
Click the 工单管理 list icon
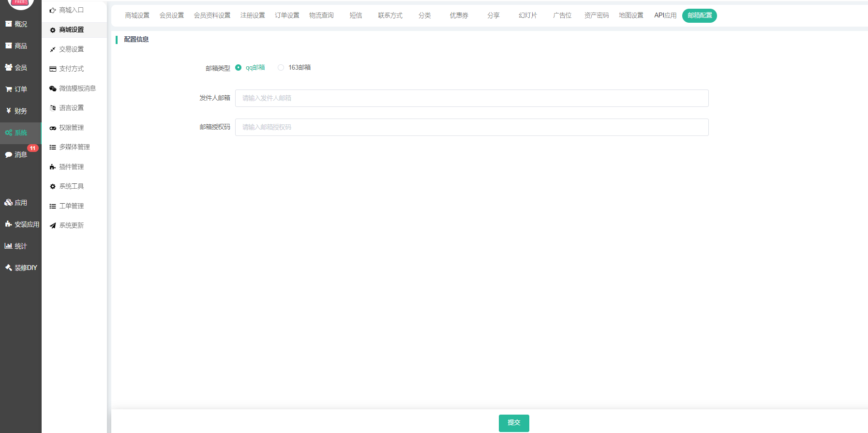pos(53,207)
